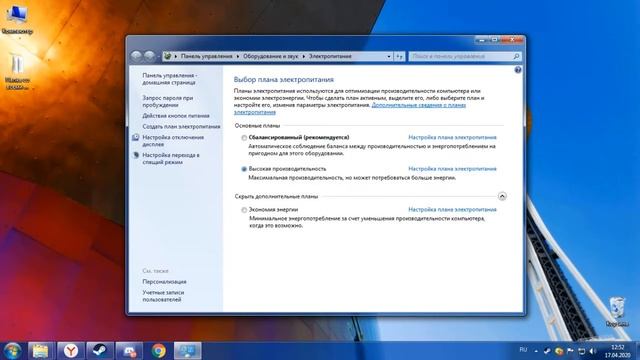This screenshot has height=360, width=640.
Task: Open Запрос пароля при пробуждении
Action: (x=168, y=101)
